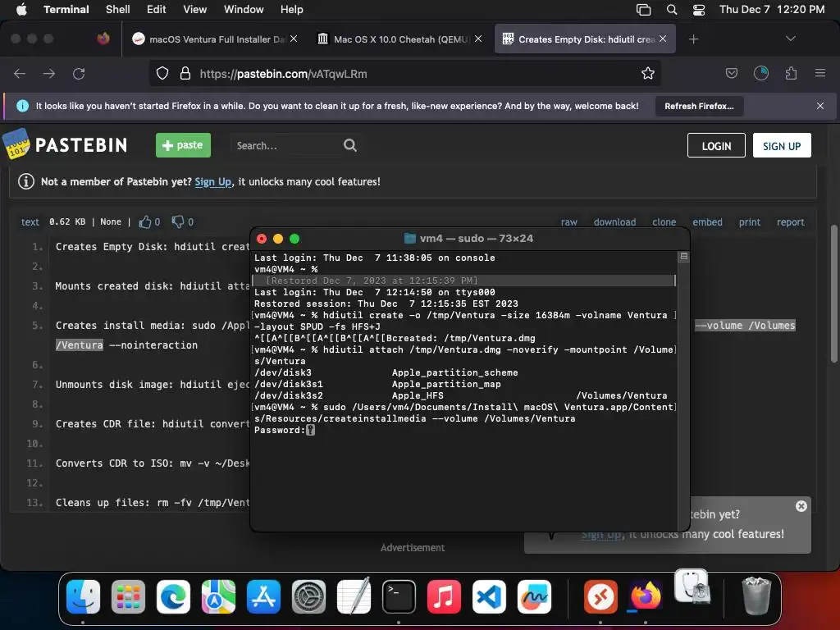
Task: Open Spotlight search in menu bar
Action: point(672,10)
